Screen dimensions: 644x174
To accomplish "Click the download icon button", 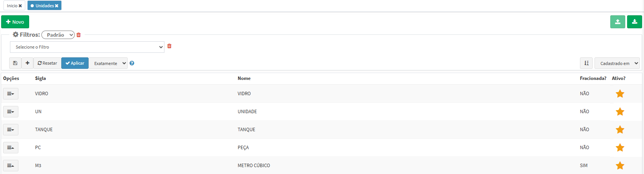I will pyautogui.click(x=634, y=22).
